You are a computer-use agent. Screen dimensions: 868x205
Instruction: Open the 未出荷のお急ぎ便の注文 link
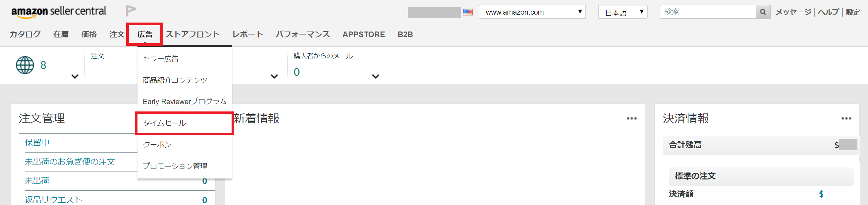click(x=70, y=162)
